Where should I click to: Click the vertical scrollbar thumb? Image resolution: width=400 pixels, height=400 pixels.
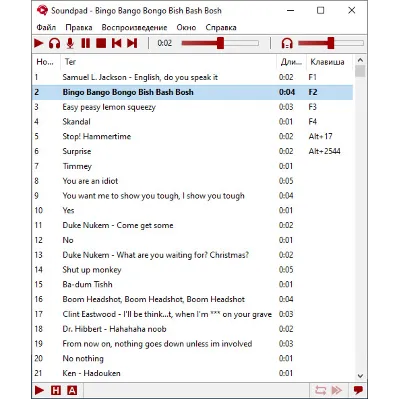click(x=360, y=71)
